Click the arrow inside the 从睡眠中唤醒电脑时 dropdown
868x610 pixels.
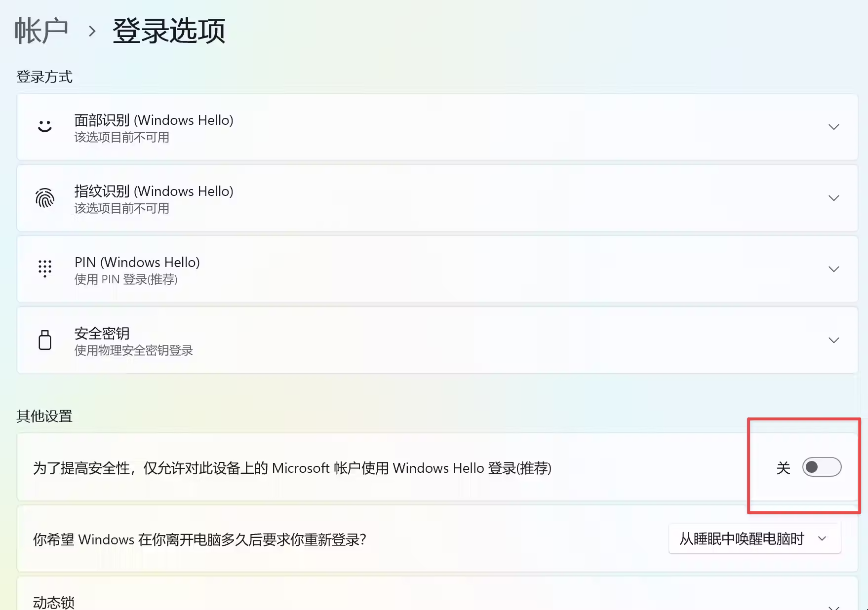[822, 539]
